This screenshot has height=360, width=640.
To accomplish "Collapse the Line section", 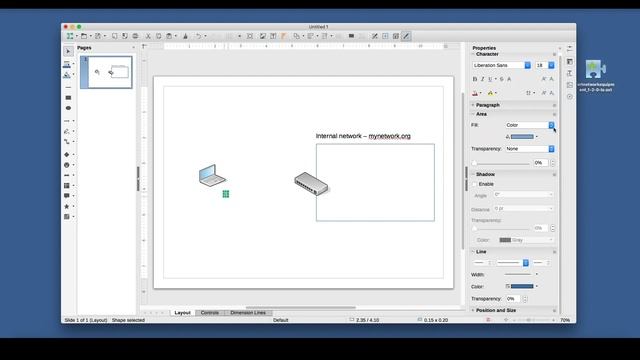I will (473, 252).
